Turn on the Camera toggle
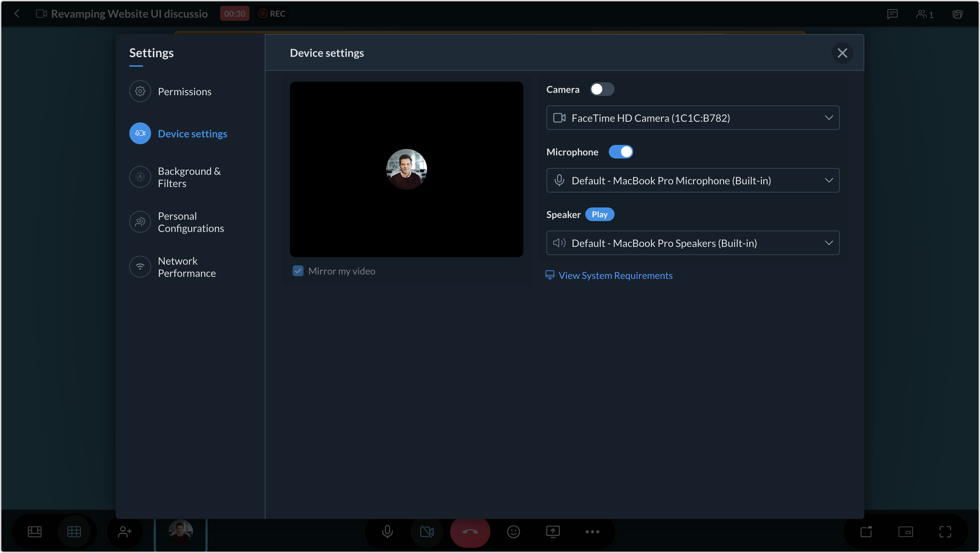This screenshot has width=980, height=553. pos(602,89)
